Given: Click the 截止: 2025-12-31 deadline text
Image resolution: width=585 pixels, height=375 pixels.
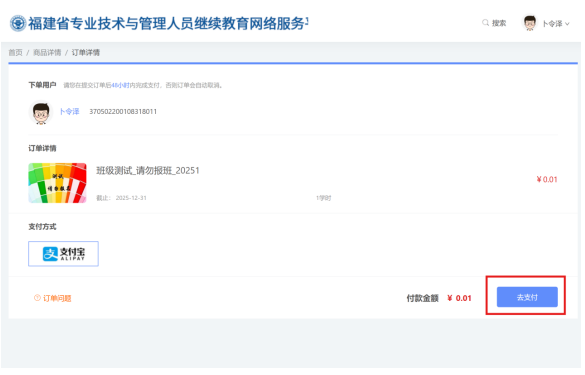Looking at the screenshot, I should click(121, 198).
